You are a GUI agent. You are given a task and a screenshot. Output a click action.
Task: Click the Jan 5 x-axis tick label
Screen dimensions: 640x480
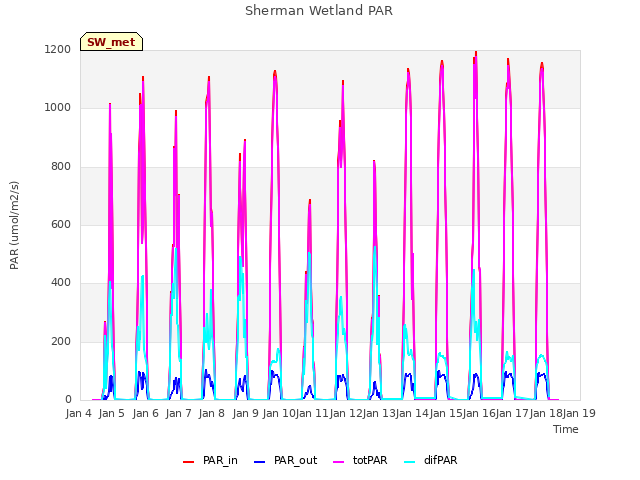[112, 413]
